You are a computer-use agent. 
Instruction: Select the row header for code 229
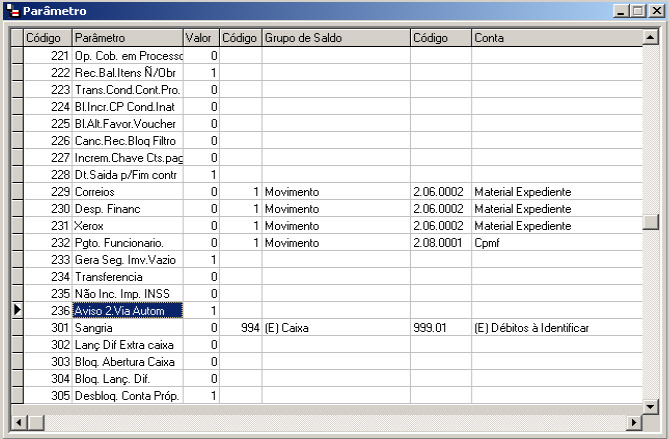[16, 192]
